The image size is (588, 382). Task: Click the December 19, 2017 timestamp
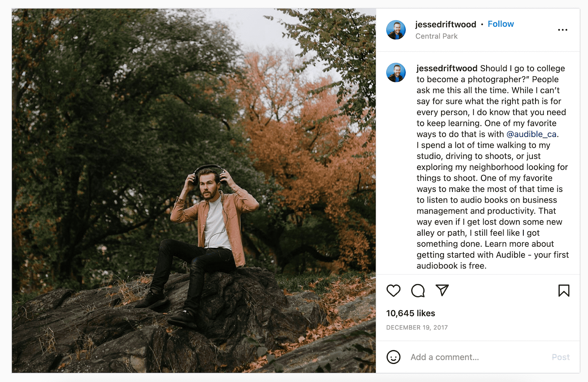click(x=417, y=327)
